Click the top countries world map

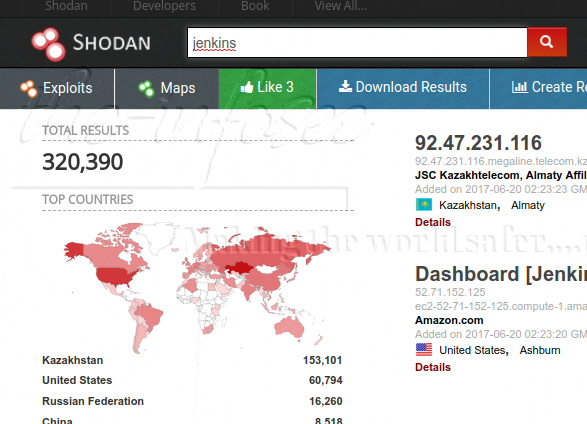197,287
